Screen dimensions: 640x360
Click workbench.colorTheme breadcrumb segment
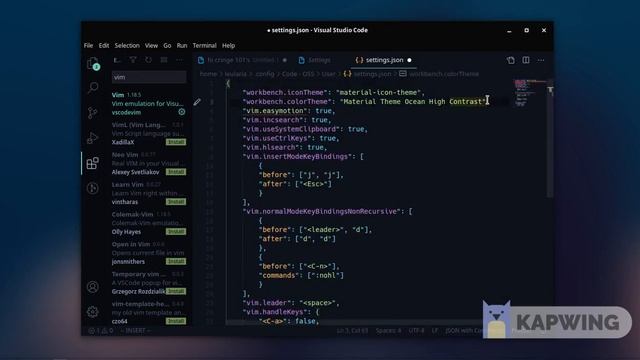coord(444,74)
